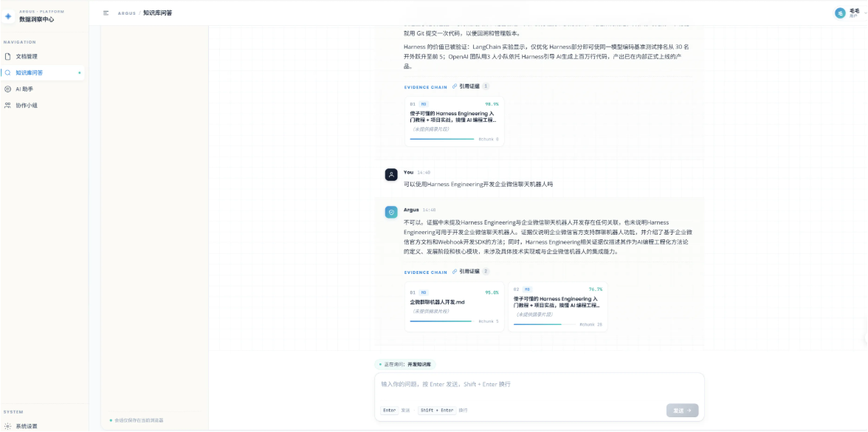Image resolution: width=868 pixels, height=432 pixels.
Task: Click the MD badge on 企微群聊机器人开发.md card
Action: click(x=424, y=292)
